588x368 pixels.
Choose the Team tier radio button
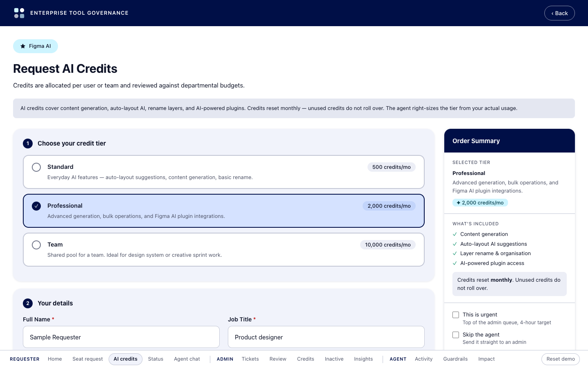click(x=36, y=245)
